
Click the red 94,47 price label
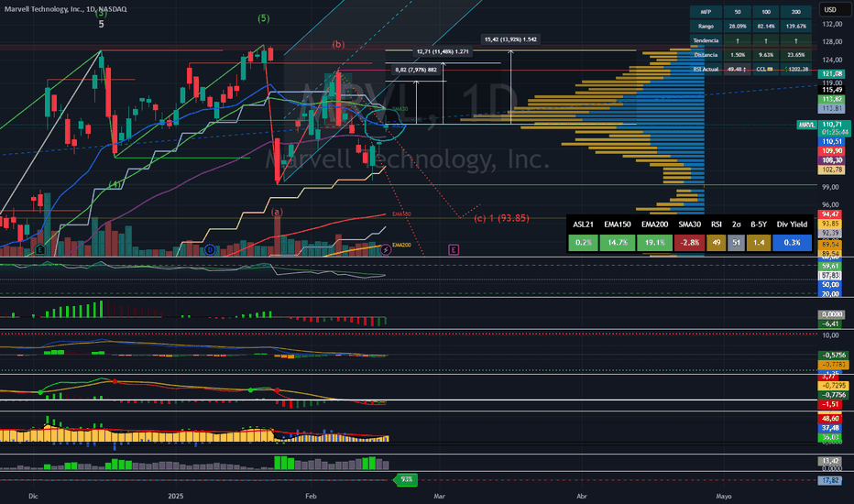point(830,214)
